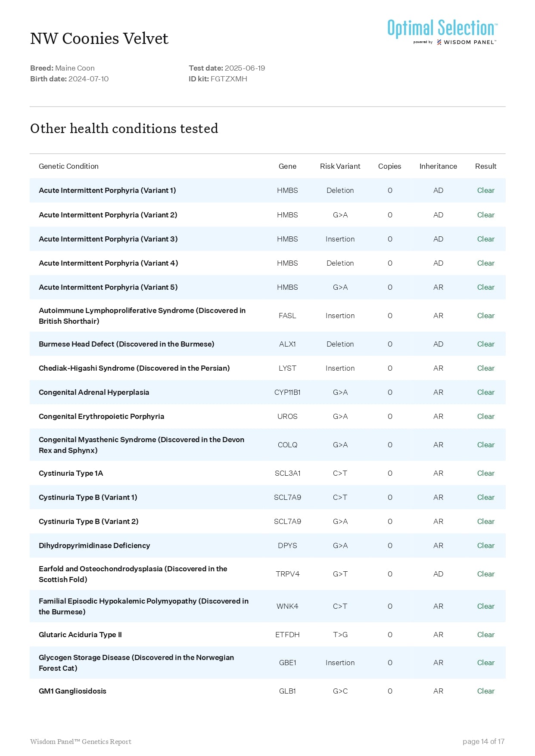Click the test date 2025-06-19
Screen dimensions: 535x756
click(245, 68)
